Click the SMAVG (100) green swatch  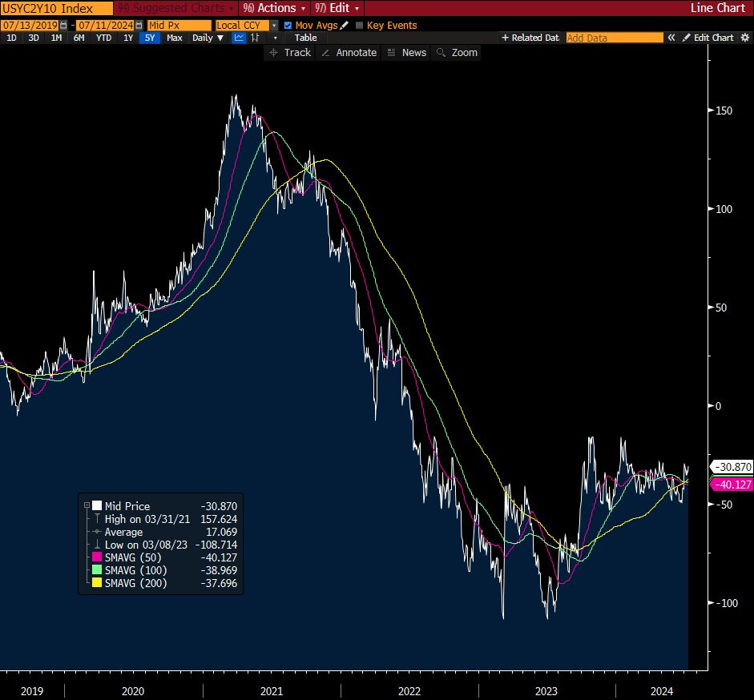(97, 570)
